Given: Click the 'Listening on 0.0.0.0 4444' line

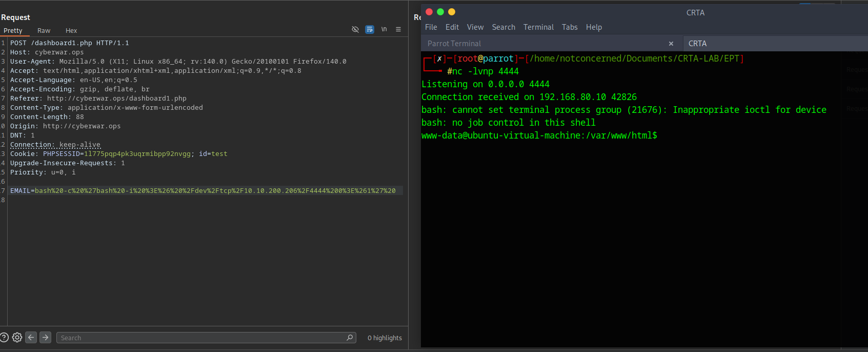Looking at the screenshot, I should click(486, 84).
